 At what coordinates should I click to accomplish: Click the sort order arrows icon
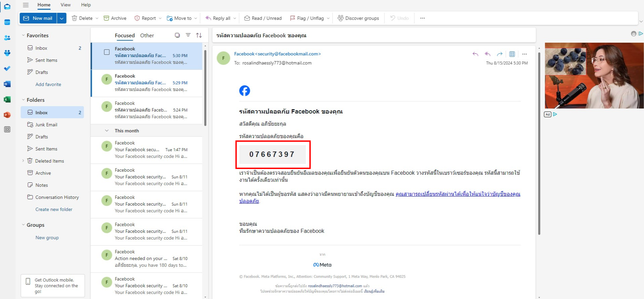pyautogui.click(x=199, y=35)
